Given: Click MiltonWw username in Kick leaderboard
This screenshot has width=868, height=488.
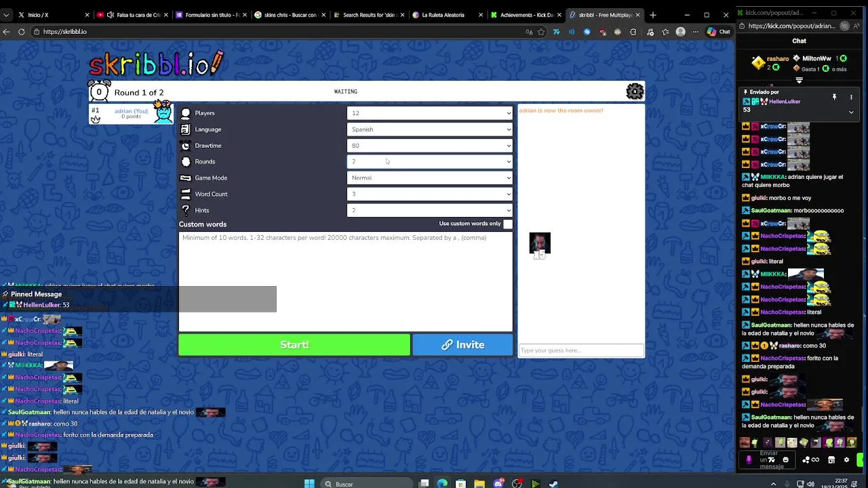Looking at the screenshot, I should coord(816,59).
